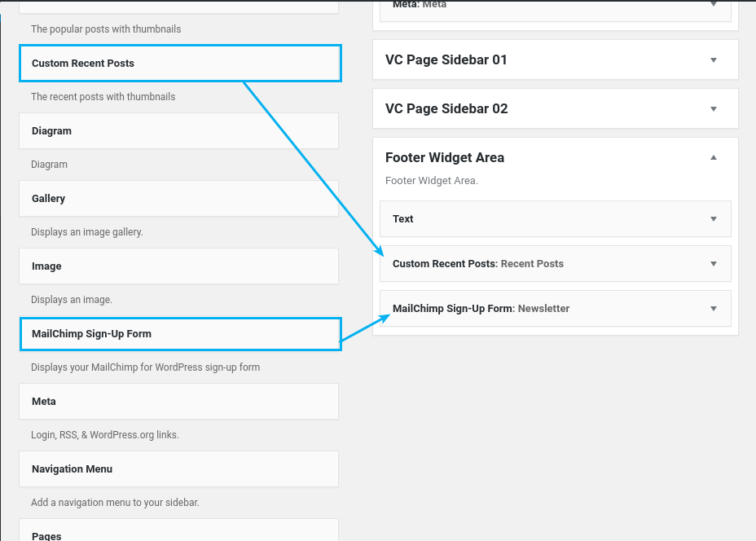The height and width of the screenshot is (541, 756).
Task: Expand Custom Recent Posts: Recent Posts arrow
Action: point(714,264)
